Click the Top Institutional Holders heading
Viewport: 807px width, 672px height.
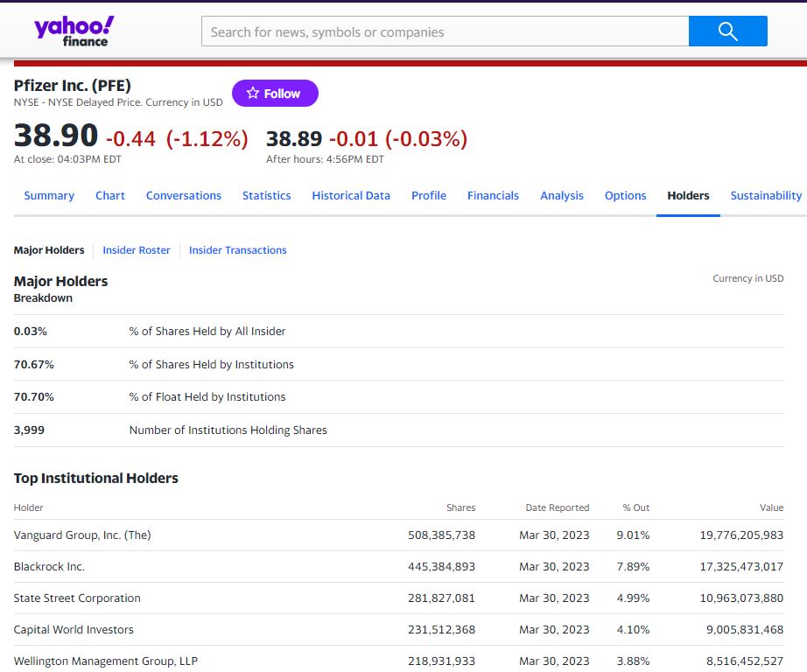tap(96, 478)
